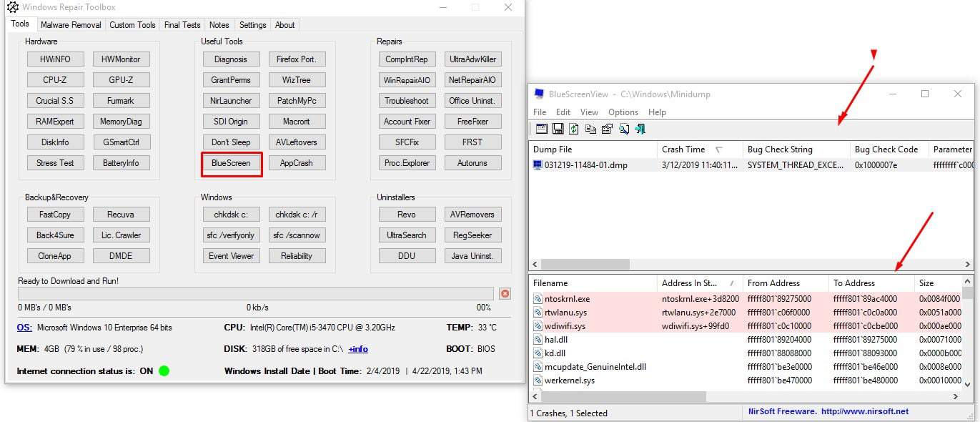The image size is (980, 422).
Task: Launch Autoruns from Repairs group
Action: pos(472,163)
